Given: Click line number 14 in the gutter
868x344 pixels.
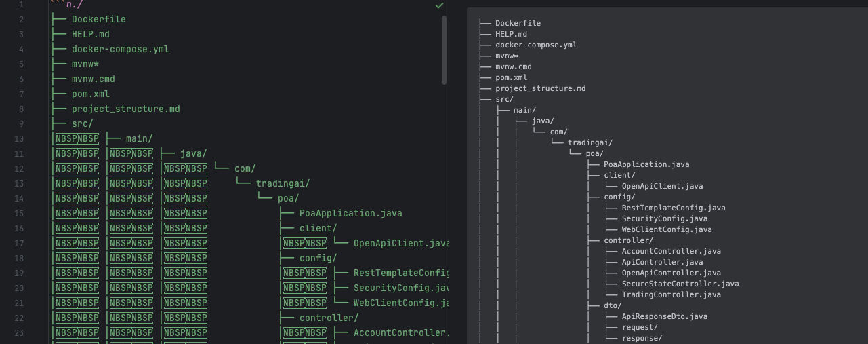Looking at the screenshot, I should 19,198.
